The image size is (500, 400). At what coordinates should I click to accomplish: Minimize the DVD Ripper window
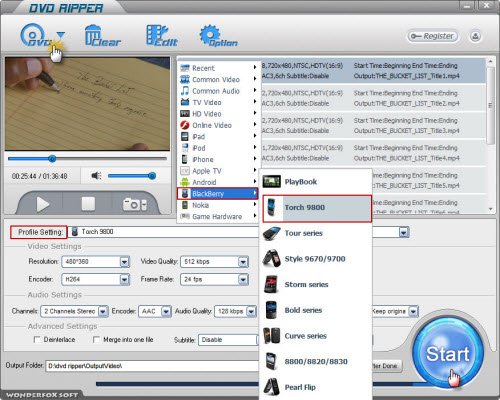click(x=467, y=6)
